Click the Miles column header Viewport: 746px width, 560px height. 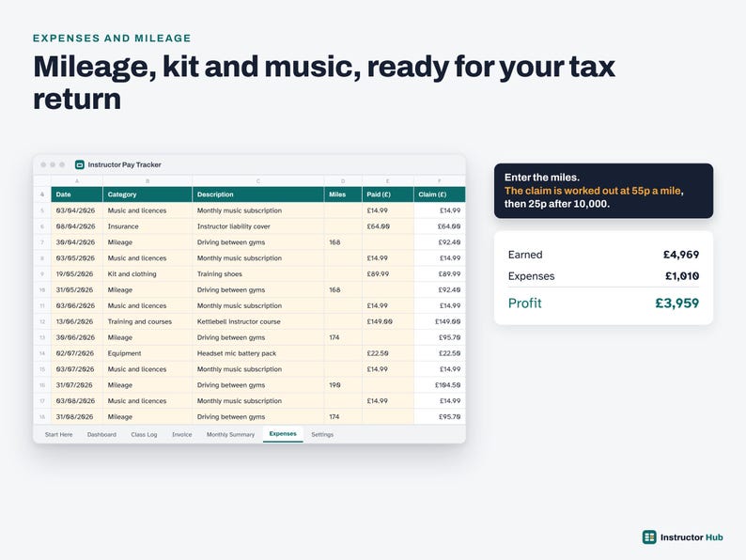pos(343,194)
